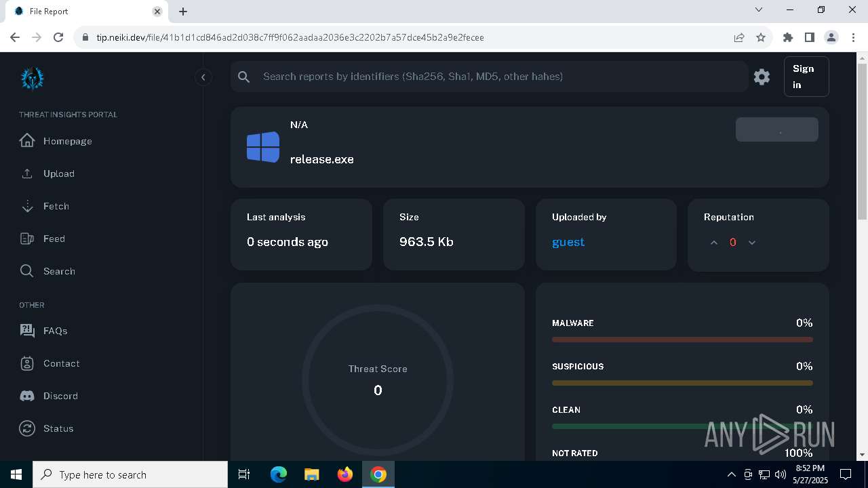Click the Chrome taskbar icon

click(x=378, y=474)
